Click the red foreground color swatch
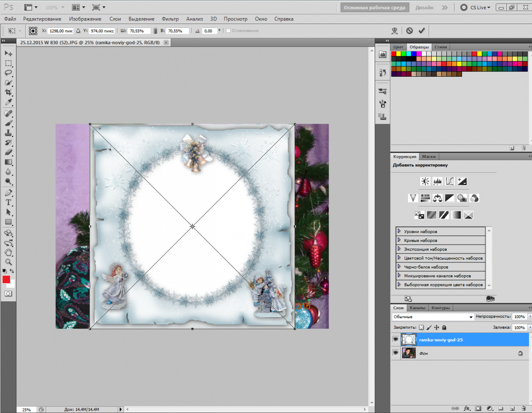The height and width of the screenshot is (413, 532). 6,279
